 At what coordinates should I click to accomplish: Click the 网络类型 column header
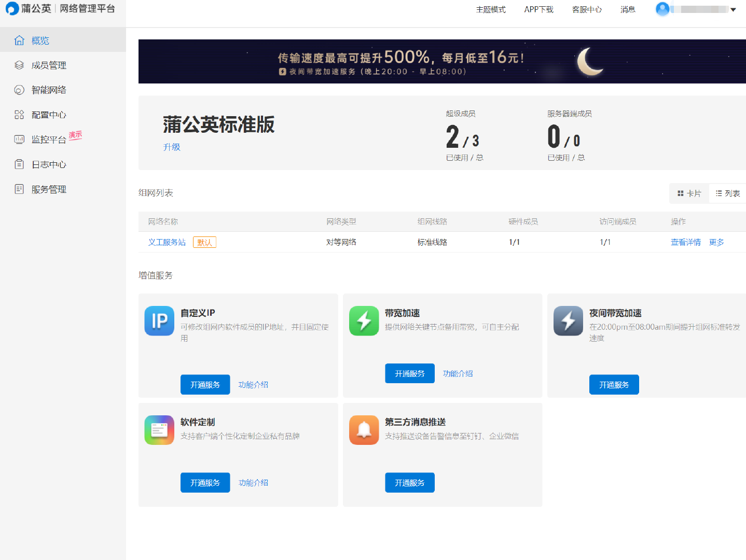(x=341, y=221)
